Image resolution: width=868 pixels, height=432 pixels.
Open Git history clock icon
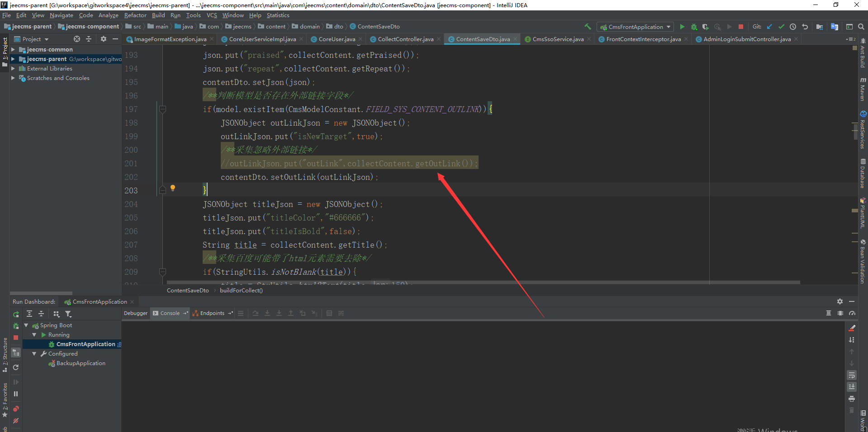click(x=793, y=27)
